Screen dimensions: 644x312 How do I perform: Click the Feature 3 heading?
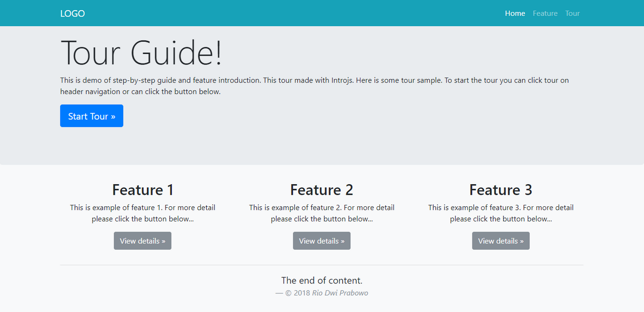501,190
